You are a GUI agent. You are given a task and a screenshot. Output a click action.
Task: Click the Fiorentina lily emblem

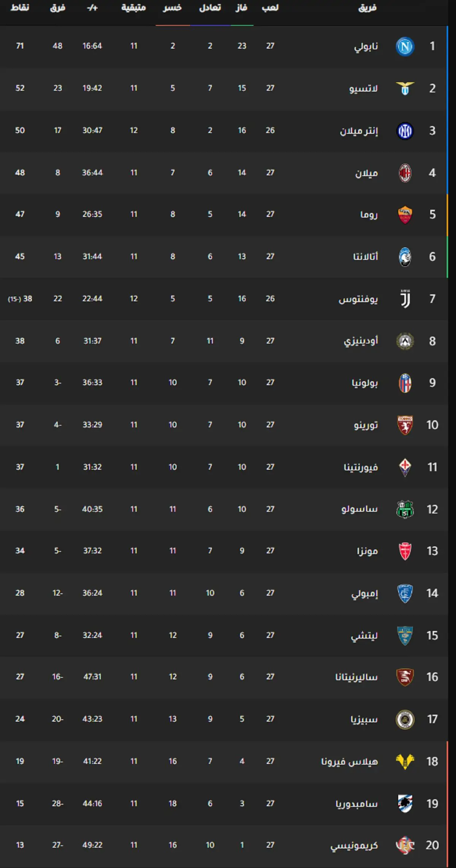pyautogui.click(x=405, y=467)
